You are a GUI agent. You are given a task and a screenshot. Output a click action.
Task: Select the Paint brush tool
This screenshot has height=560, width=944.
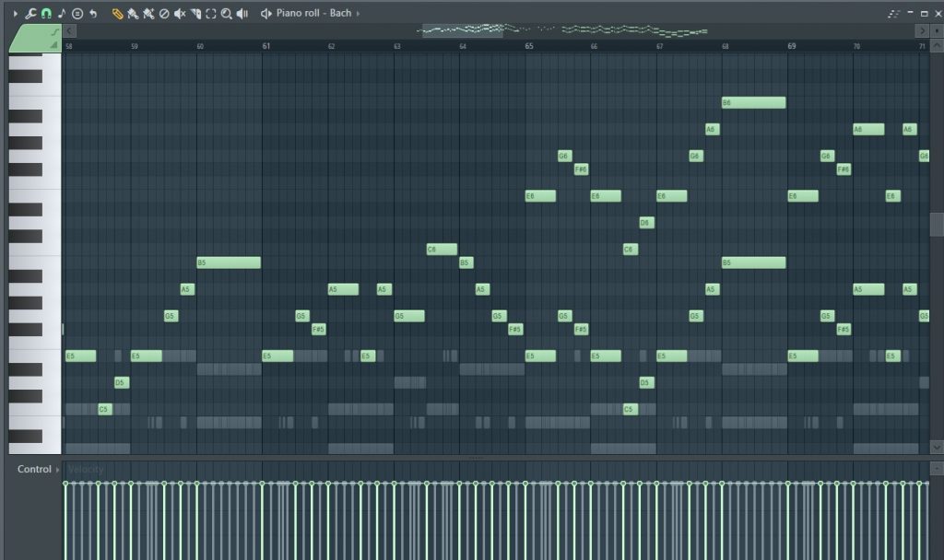[133, 14]
